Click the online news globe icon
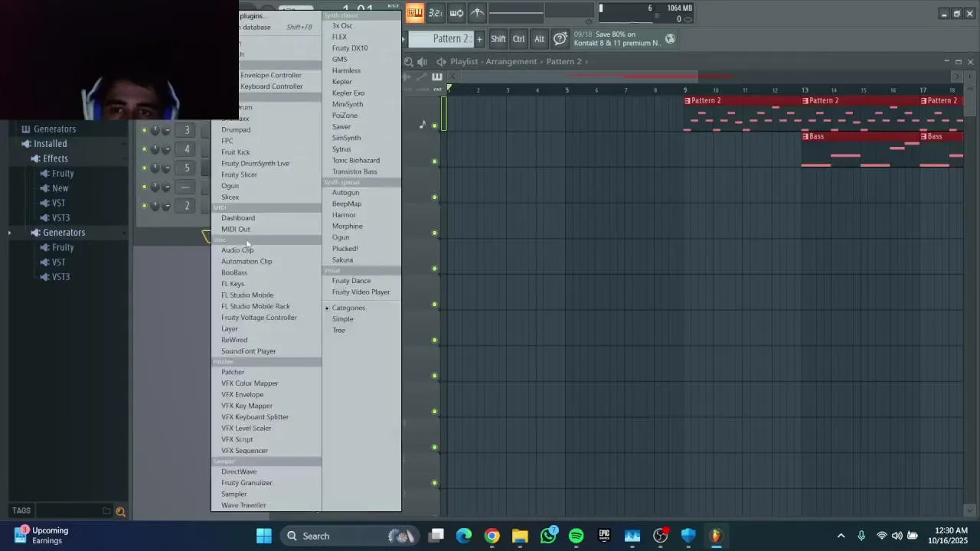 [x=670, y=39]
